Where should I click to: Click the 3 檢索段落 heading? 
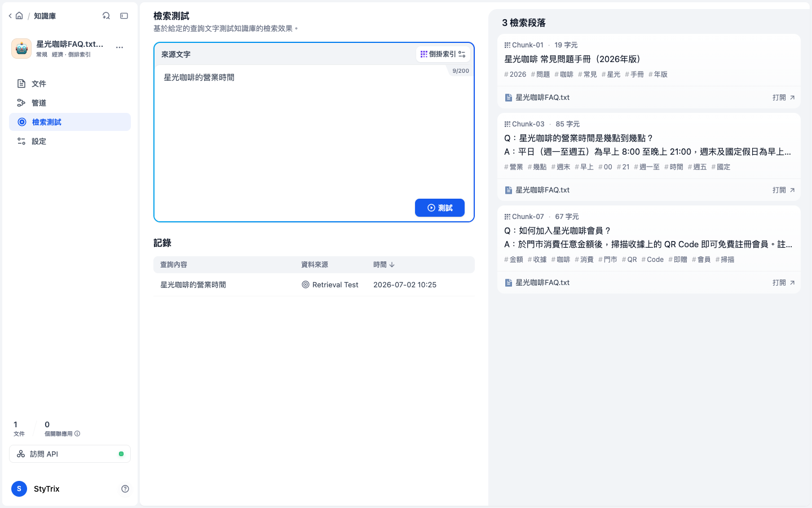tap(524, 23)
